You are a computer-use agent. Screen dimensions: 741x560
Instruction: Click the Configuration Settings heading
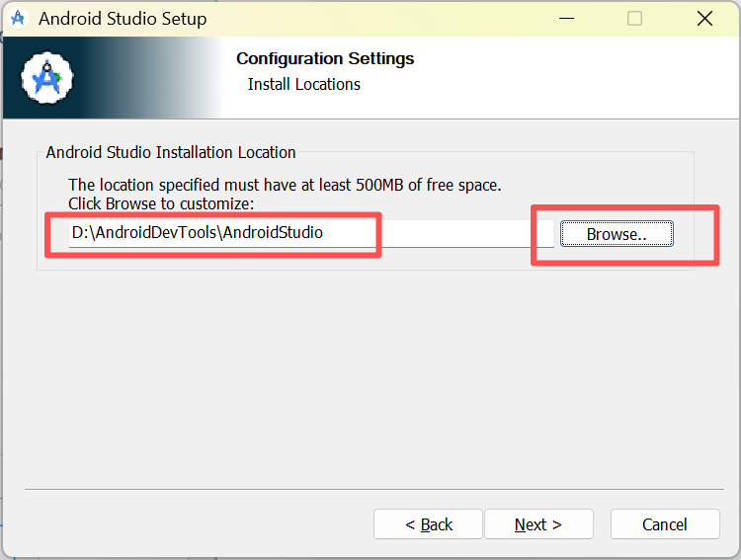pos(325,58)
